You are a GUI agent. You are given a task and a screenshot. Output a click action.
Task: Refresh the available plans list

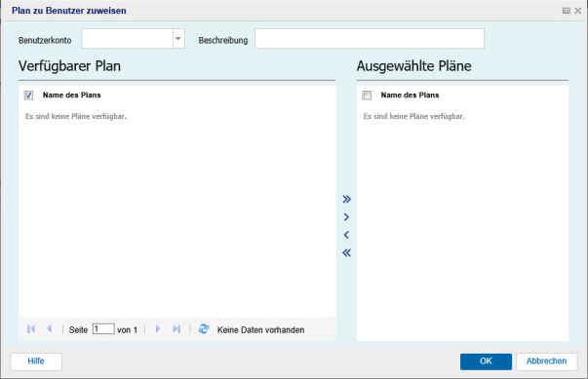pyautogui.click(x=204, y=328)
